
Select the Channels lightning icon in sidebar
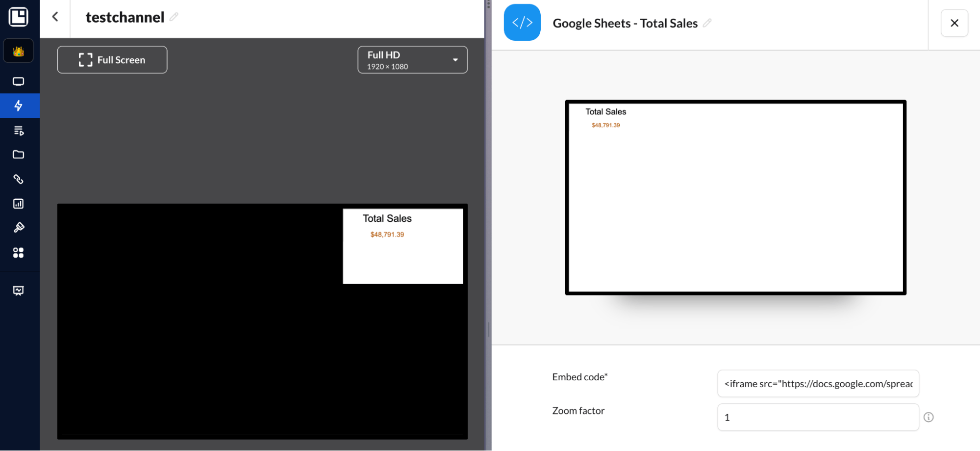click(x=18, y=106)
